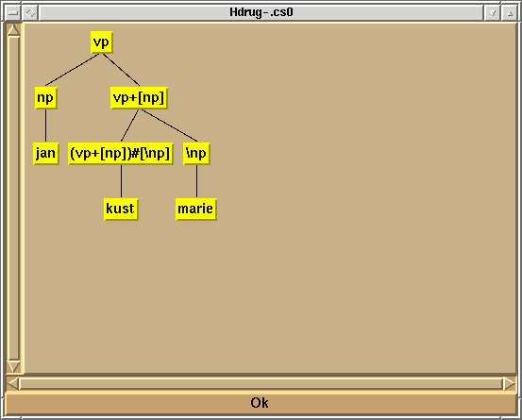The height and width of the screenshot is (420, 522).
Task: Click the jan leaf node
Action: click(46, 154)
